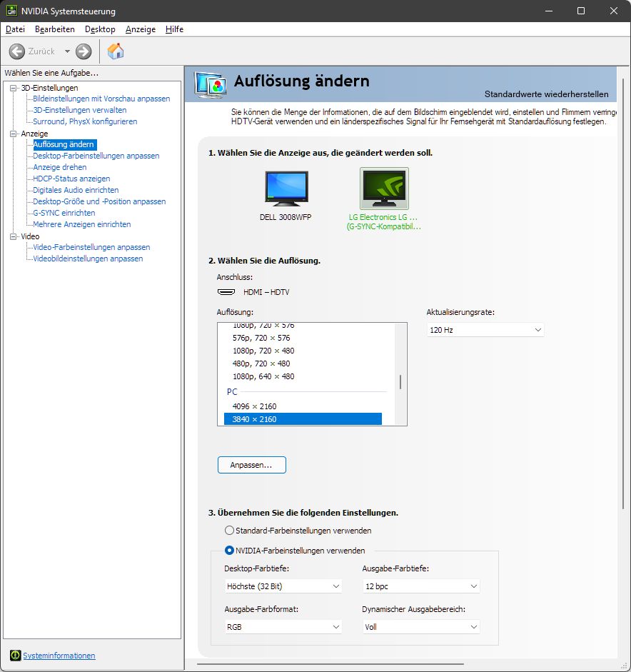Open Digitales Audio einrichten
The image size is (631, 672).
click(76, 190)
